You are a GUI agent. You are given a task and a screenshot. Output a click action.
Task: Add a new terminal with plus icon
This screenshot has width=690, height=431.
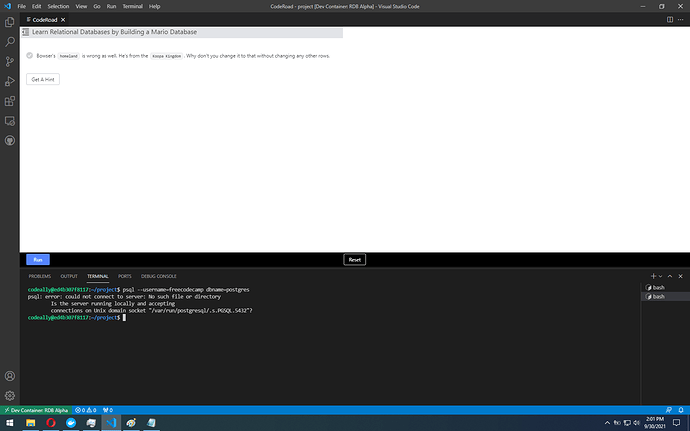(653, 276)
